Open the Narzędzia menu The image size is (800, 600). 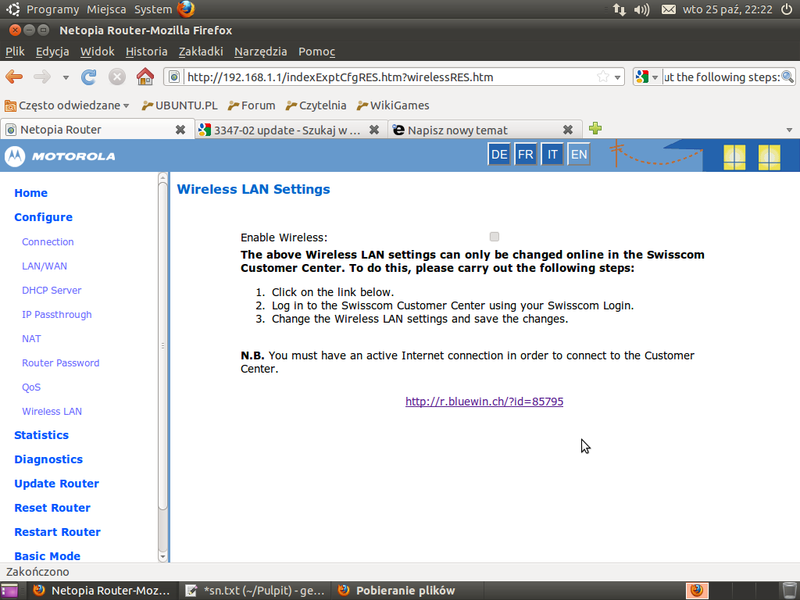[x=260, y=52]
